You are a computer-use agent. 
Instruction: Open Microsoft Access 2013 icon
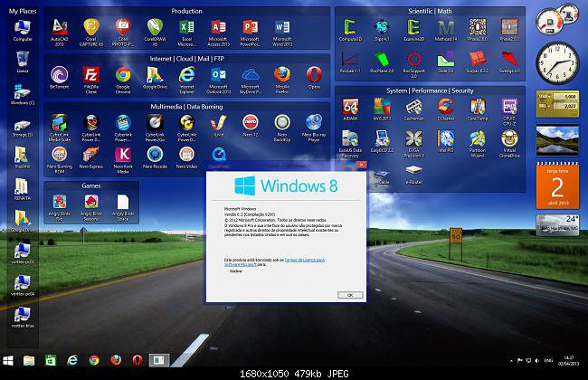point(219,33)
